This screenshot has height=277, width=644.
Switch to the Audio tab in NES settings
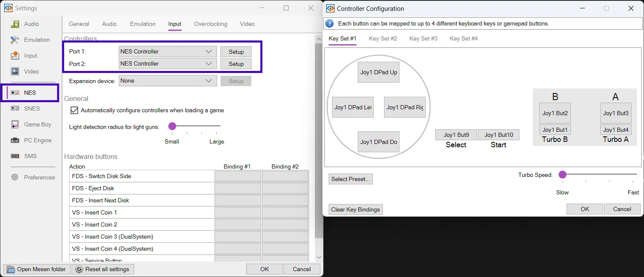click(109, 24)
